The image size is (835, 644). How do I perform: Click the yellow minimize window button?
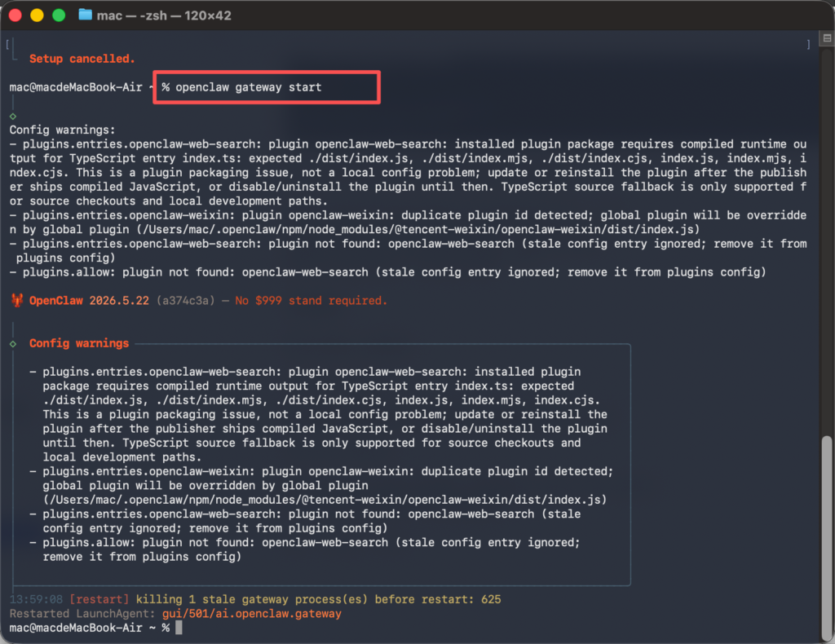point(37,15)
